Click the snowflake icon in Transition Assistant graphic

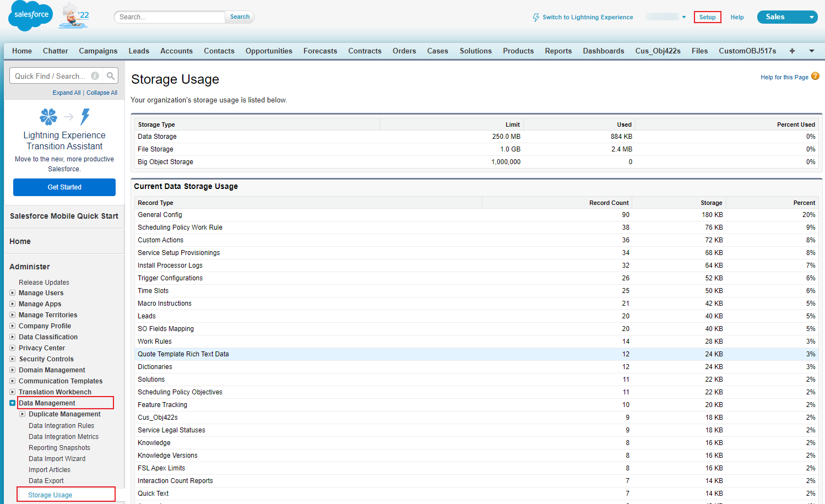pyautogui.click(x=48, y=117)
